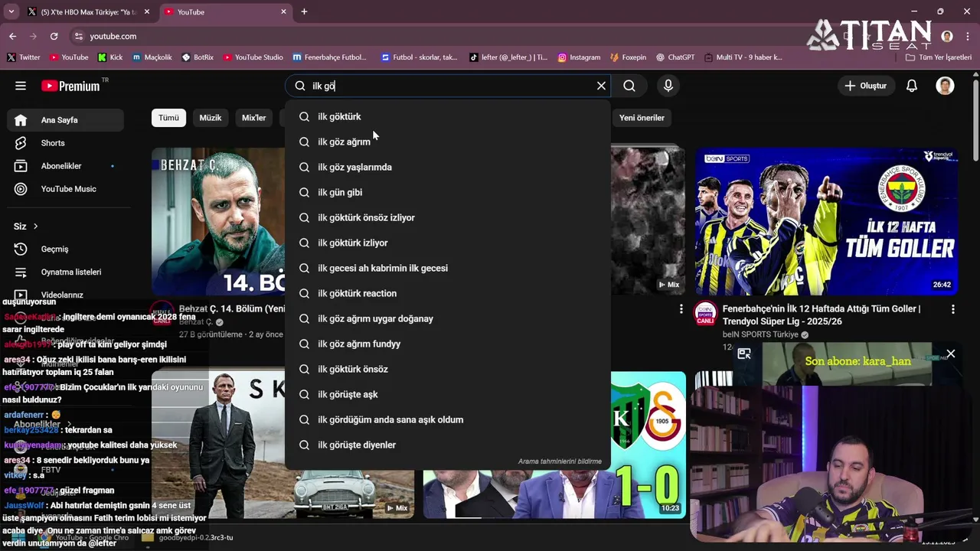The height and width of the screenshot is (551, 980).
Task: Choose suggestion 'ilk görüşte diyenler'
Action: pos(448,445)
